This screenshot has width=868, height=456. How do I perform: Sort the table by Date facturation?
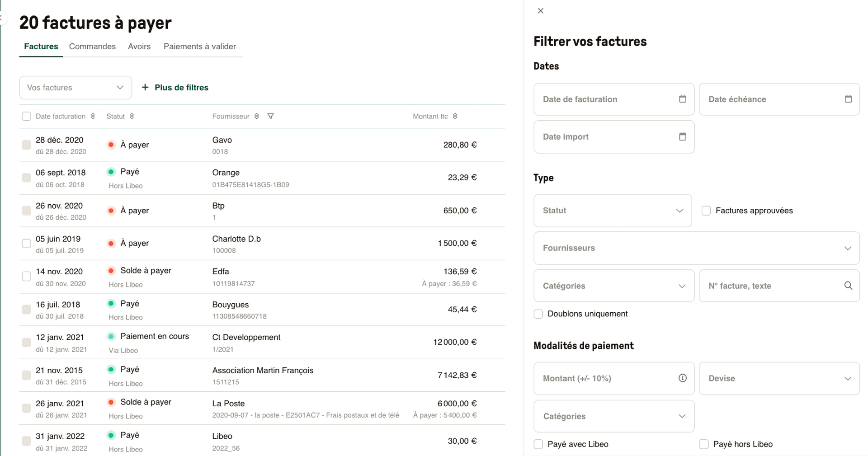pyautogui.click(x=92, y=116)
